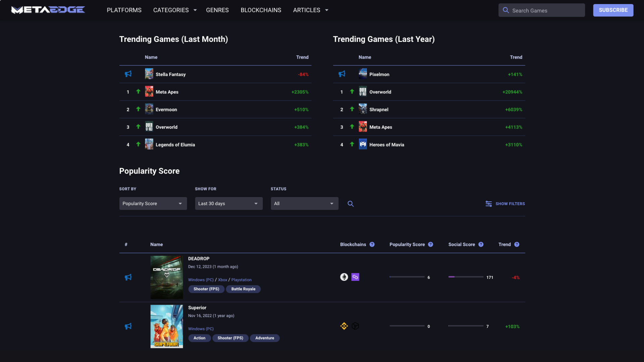Click the search magnifier icon in Search Games
The image size is (644, 362).
[x=506, y=10]
